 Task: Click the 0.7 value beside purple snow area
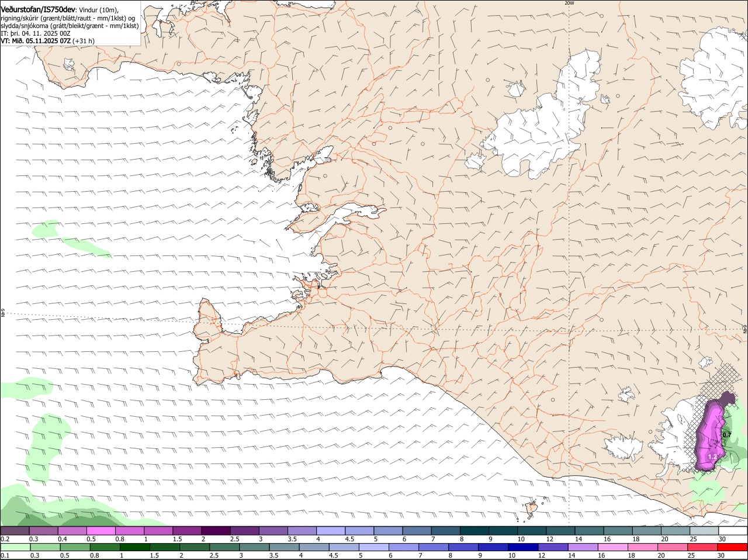click(726, 435)
